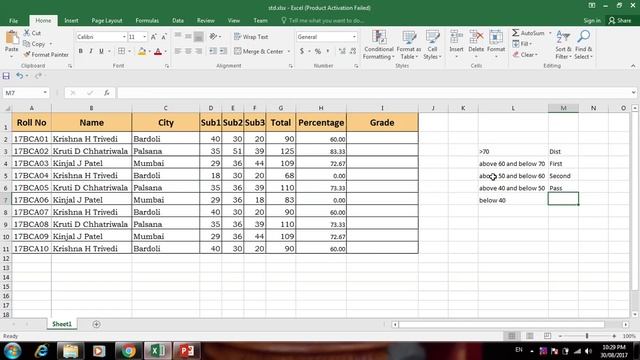The image size is (640, 360).
Task: Click the Paste icon
Action: (x=11, y=38)
